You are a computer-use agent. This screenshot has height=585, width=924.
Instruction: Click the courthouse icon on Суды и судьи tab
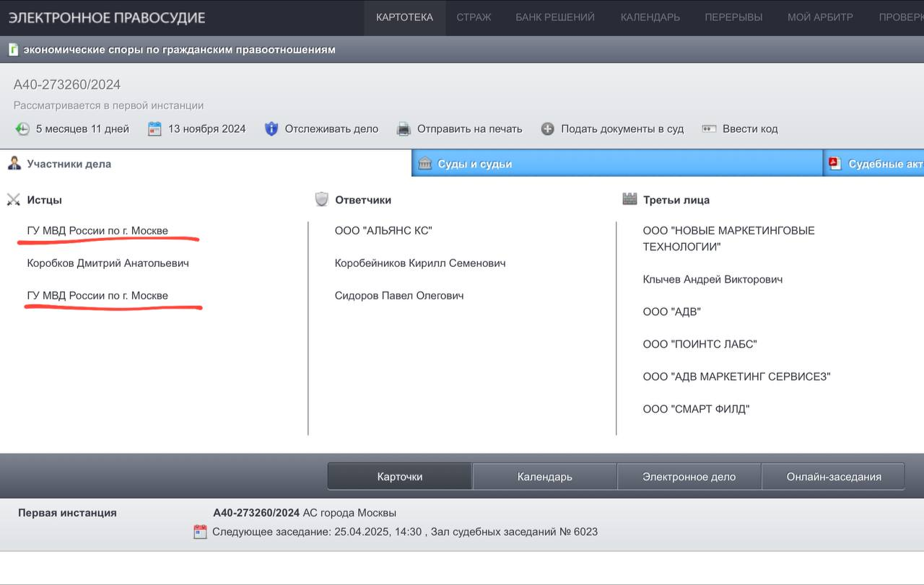coord(425,163)
